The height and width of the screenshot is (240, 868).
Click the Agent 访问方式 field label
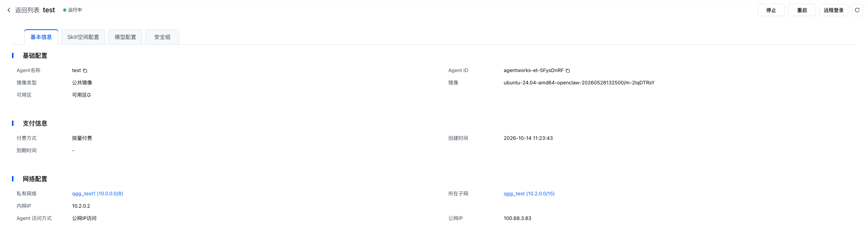click(34, 218)
